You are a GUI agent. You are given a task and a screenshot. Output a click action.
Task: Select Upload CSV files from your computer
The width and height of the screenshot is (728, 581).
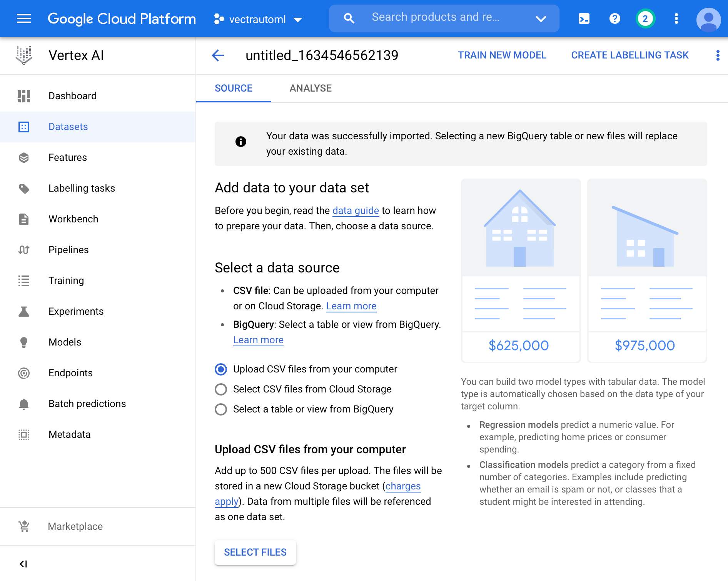[221, 369]
